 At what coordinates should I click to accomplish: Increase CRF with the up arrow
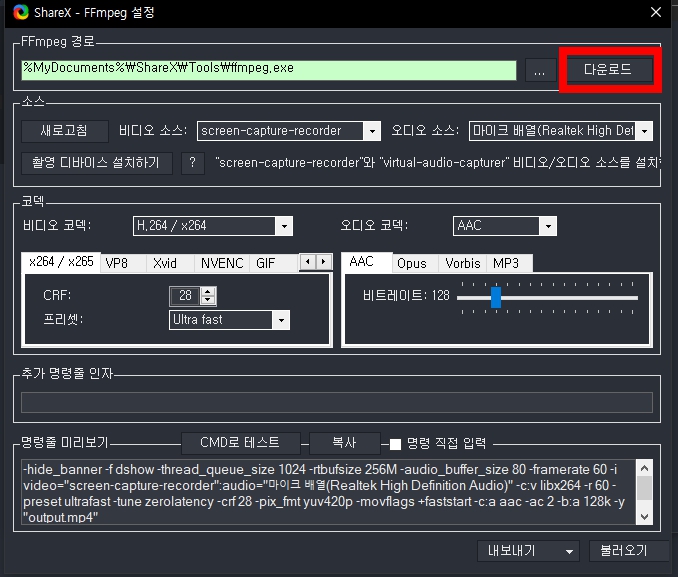(208, 292)
